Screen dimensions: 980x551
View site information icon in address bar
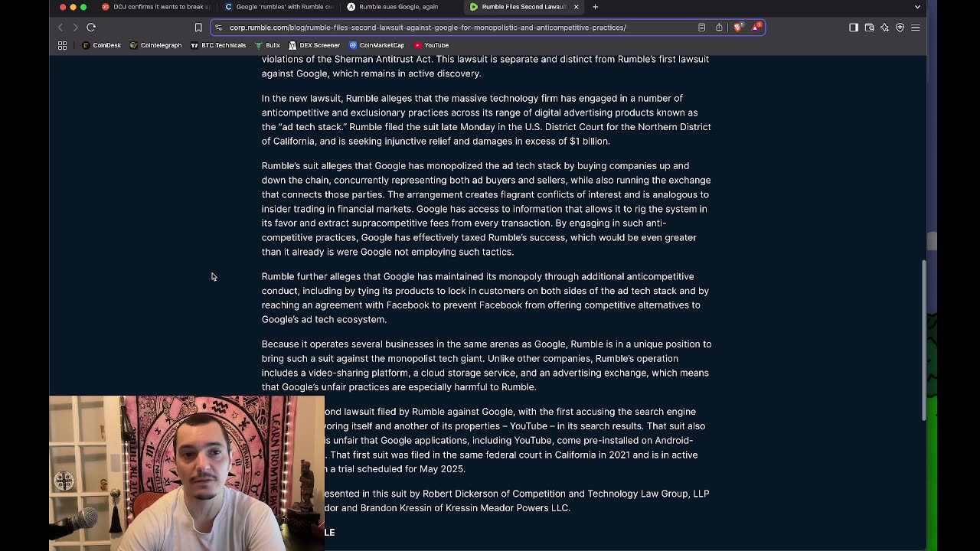[x=218, y=28]
